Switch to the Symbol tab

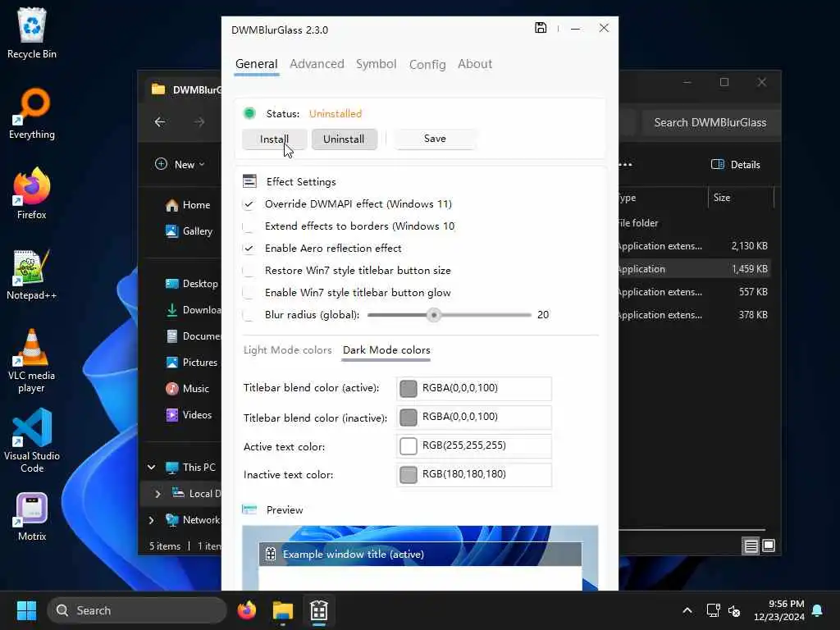376,64
